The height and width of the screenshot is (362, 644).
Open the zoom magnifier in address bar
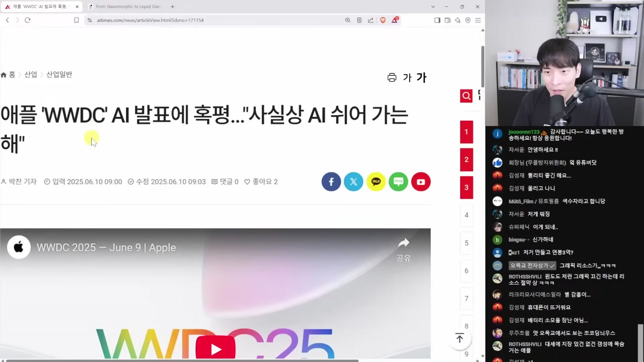point(348,20)
